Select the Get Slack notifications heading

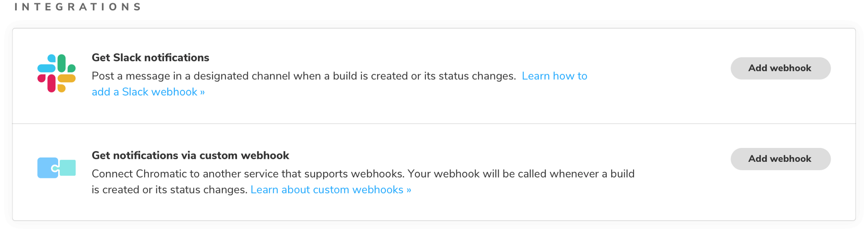pyautogui.click(x=150, y=58)
